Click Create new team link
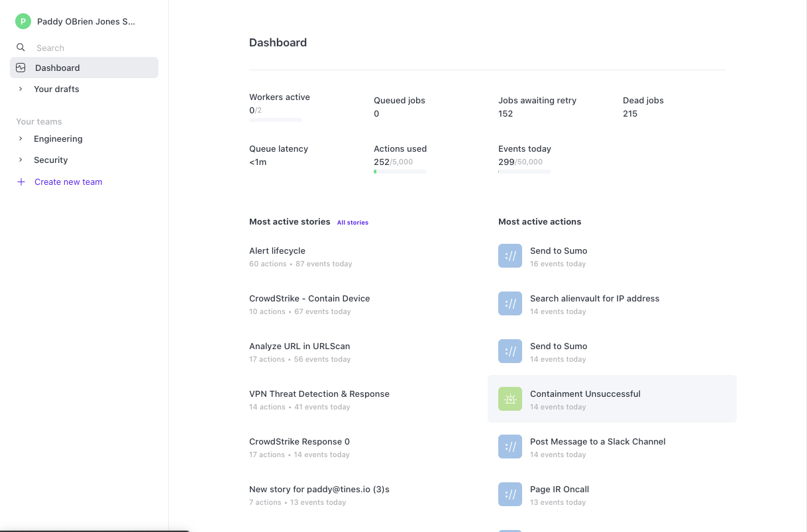Image resolution: width=807 pixels, height=532 pixels. point(68,182)
